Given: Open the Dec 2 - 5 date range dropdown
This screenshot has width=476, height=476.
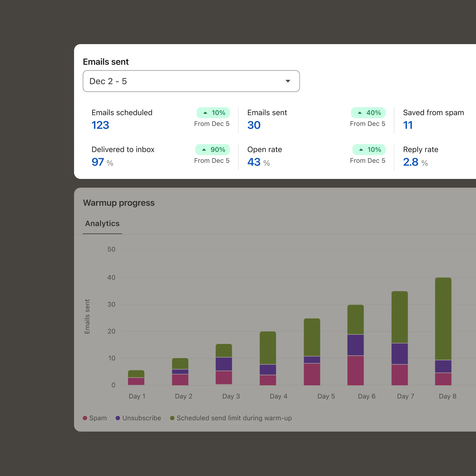Looking at the screenshot, I should [x=191, y=81].
